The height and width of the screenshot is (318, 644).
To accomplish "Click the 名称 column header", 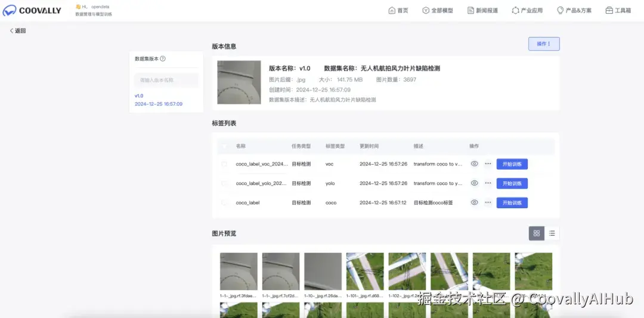I will pyautogui.click(x=241, y=146).
